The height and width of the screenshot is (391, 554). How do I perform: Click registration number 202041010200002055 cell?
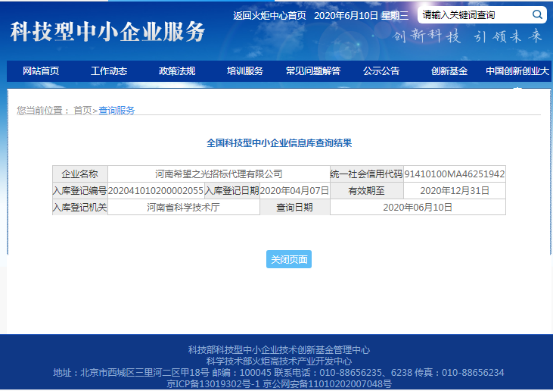156,191
